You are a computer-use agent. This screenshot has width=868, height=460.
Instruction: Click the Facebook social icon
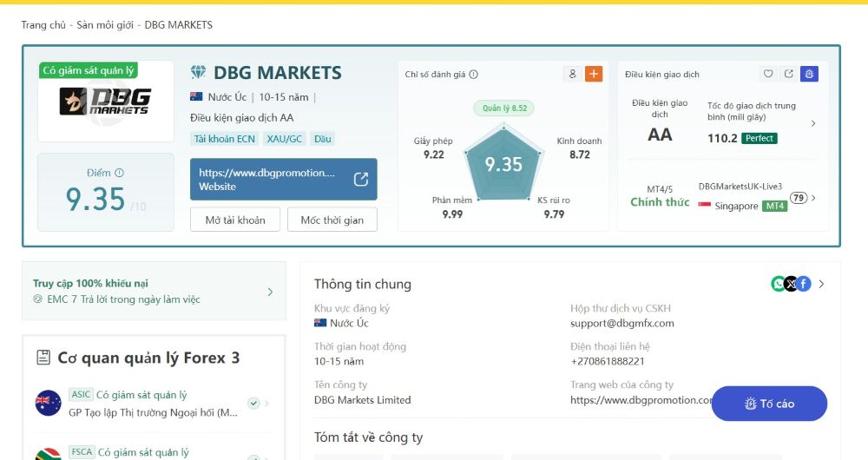804,284
